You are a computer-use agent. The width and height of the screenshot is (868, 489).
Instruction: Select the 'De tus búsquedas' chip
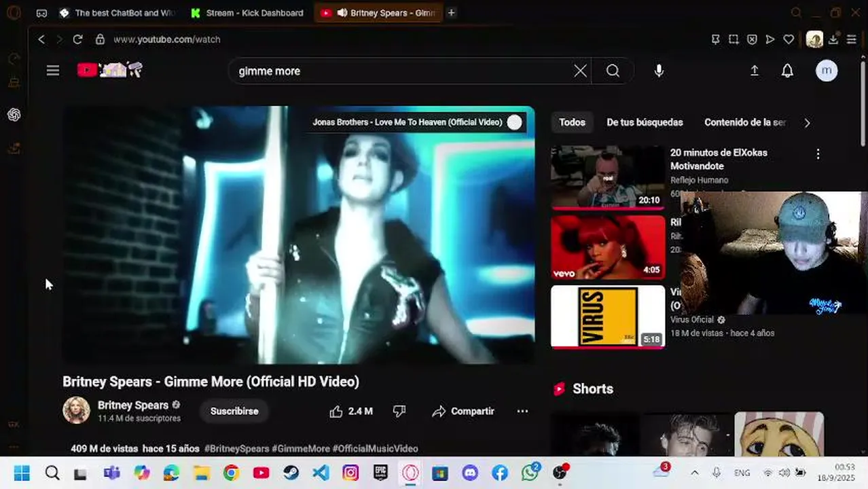[x=645, y=122]
